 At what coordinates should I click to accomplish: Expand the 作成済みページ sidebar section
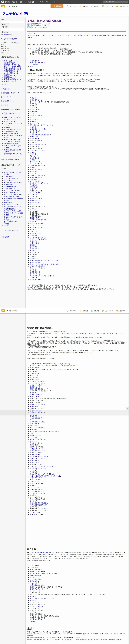[8, 101]
